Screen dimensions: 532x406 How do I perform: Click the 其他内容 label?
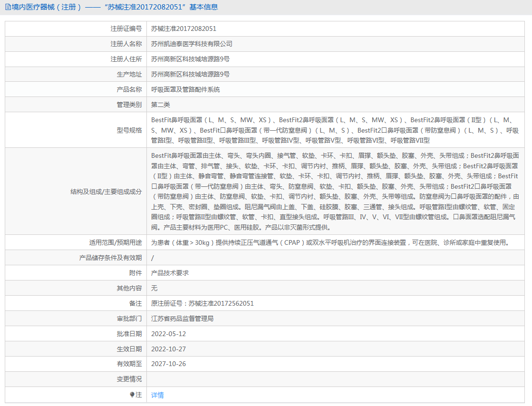click(x=129, y=288)
